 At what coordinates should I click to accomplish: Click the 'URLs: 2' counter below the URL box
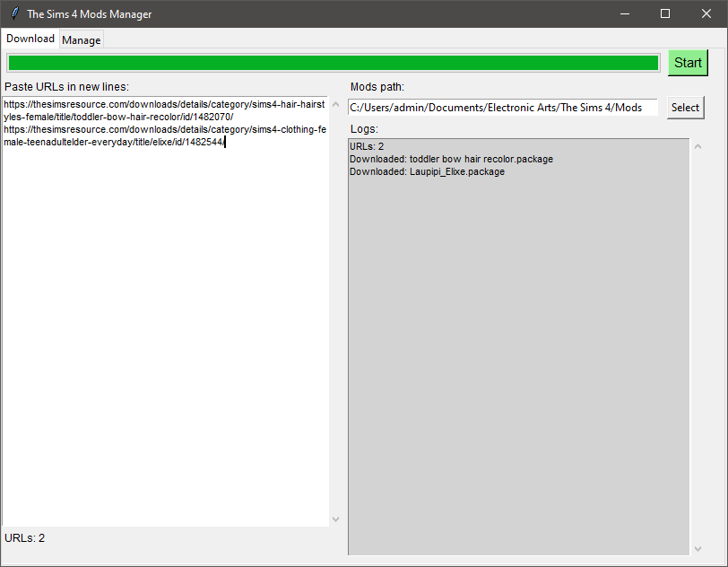point(24,538)
